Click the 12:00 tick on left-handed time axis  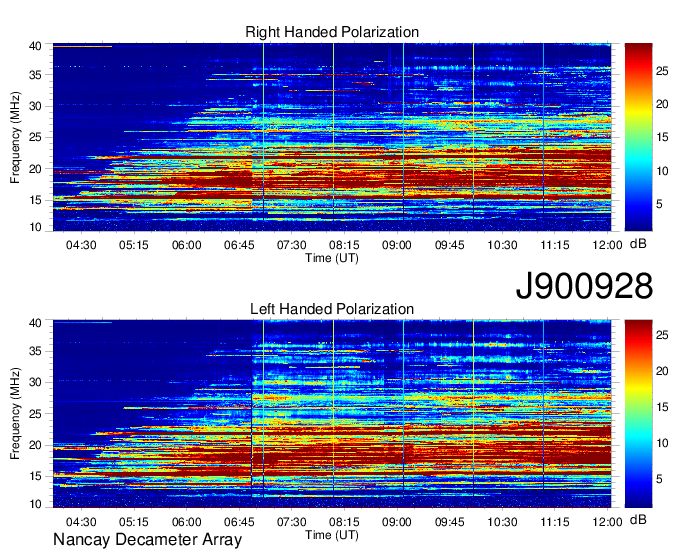(x=608, y=522)
